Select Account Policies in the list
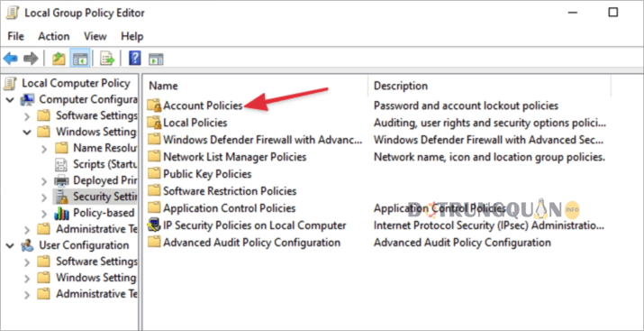Viewport: 644px width, 331px height. click(x=203, y=106)
